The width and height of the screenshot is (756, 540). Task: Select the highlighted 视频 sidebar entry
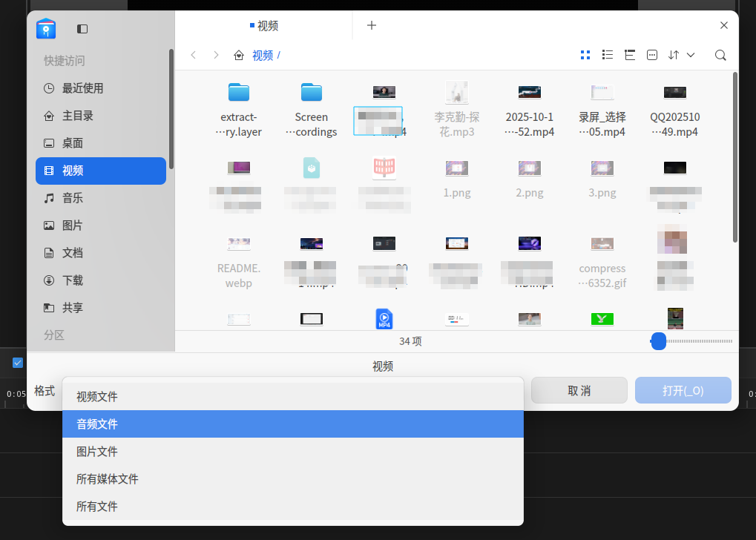tap(101, 171)
